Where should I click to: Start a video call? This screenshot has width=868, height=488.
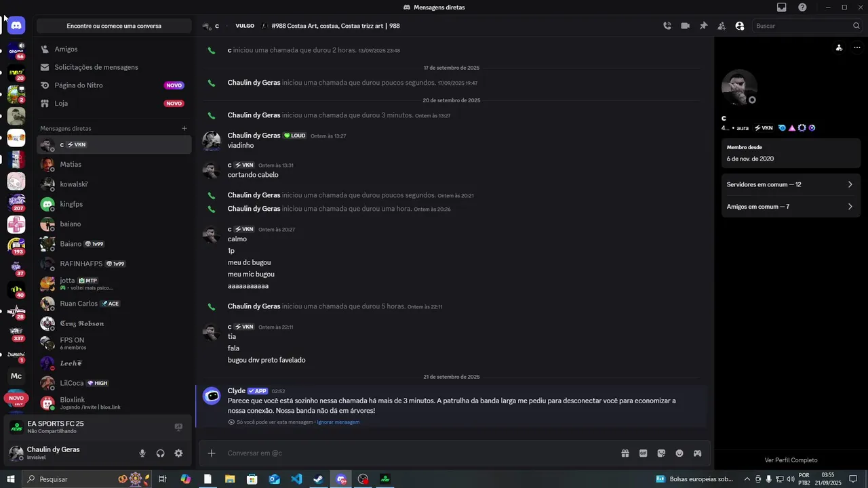[x=686, y=26]
